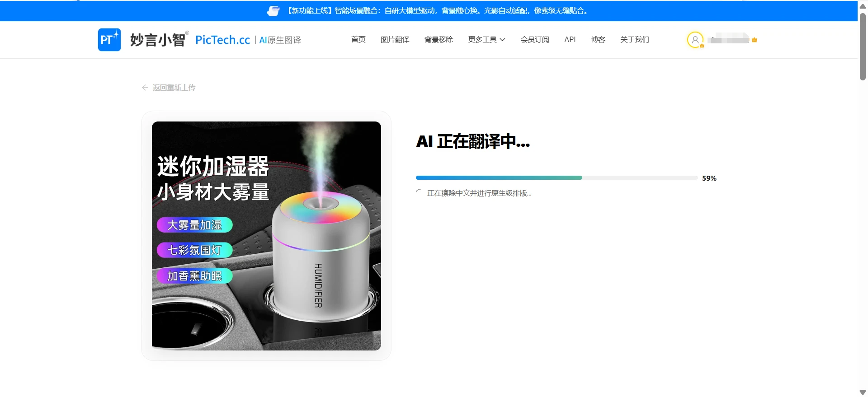Screen dimensions: 868x397
Task: Click the 正在擦除中文 status message
Action: (x=479, y=193)
